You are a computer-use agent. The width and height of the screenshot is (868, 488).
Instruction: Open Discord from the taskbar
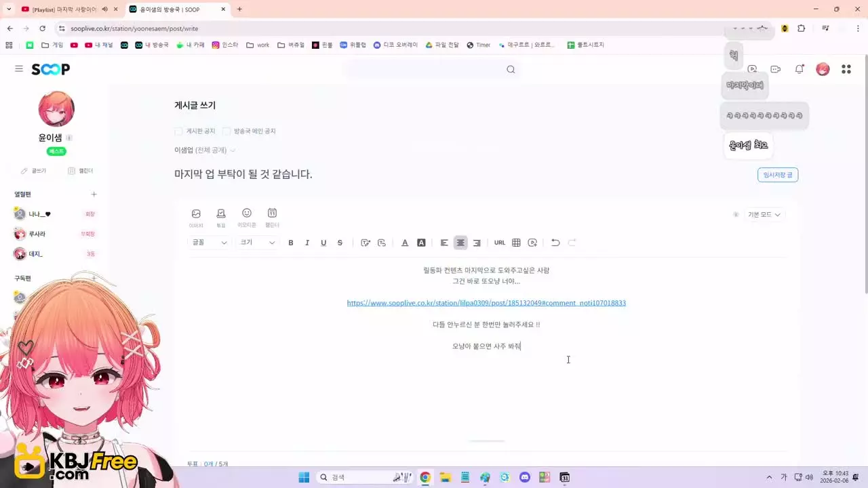(525, 477)
